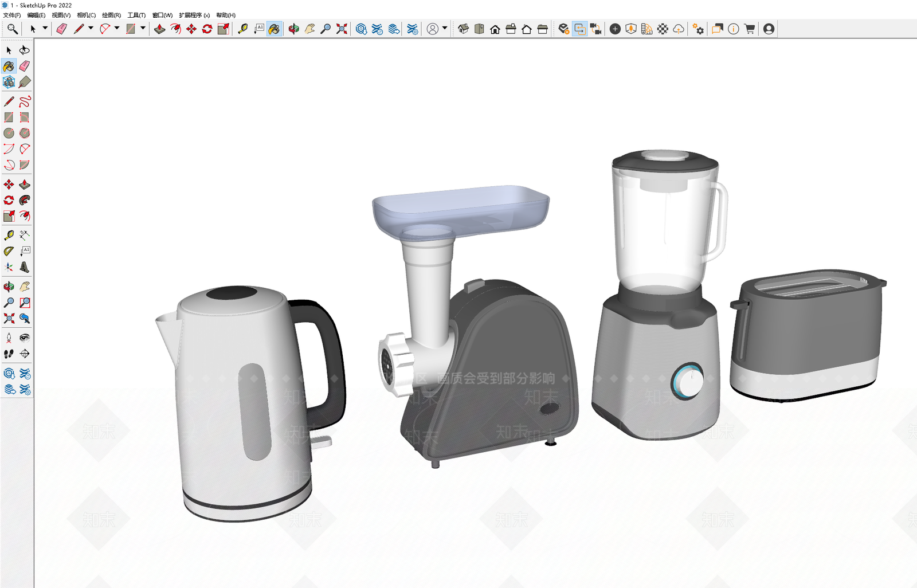Open the user account dropdown arrow
The width and height of the screenshot is (917, 588).
tap(445, 28)
